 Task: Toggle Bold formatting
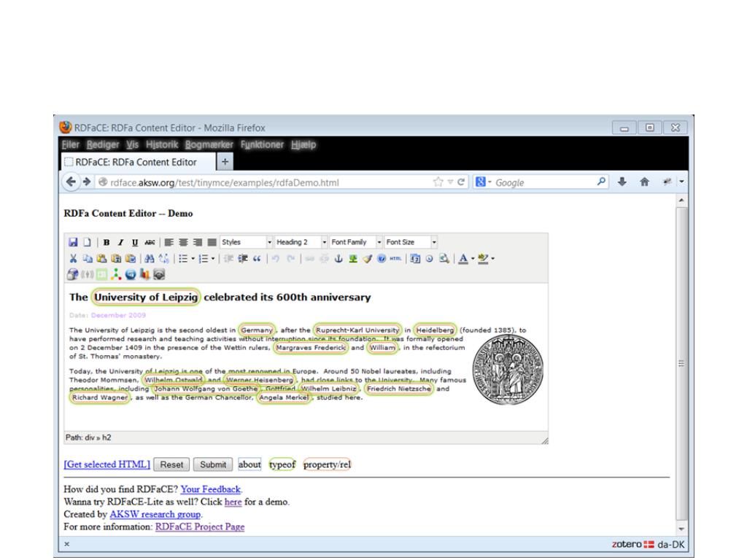point(107,242)
